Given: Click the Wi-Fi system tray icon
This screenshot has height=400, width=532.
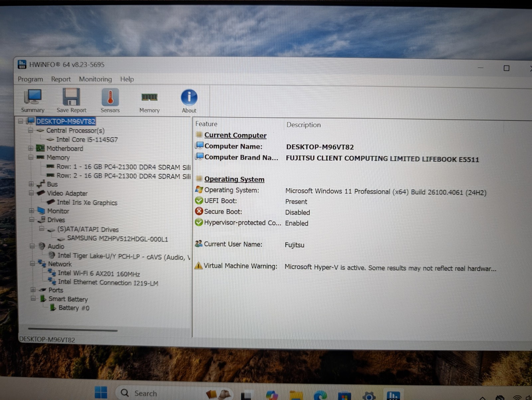Looking at the screenshot, I should pyautogui.click(x=517, y=398).
